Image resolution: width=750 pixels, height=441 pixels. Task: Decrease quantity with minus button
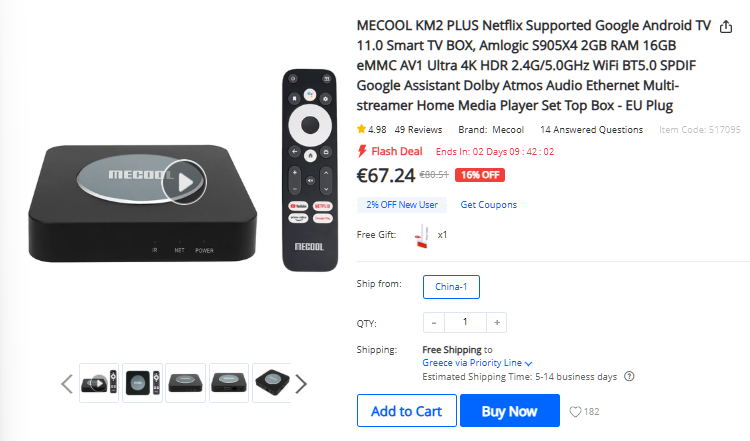[x=434, y=322]
